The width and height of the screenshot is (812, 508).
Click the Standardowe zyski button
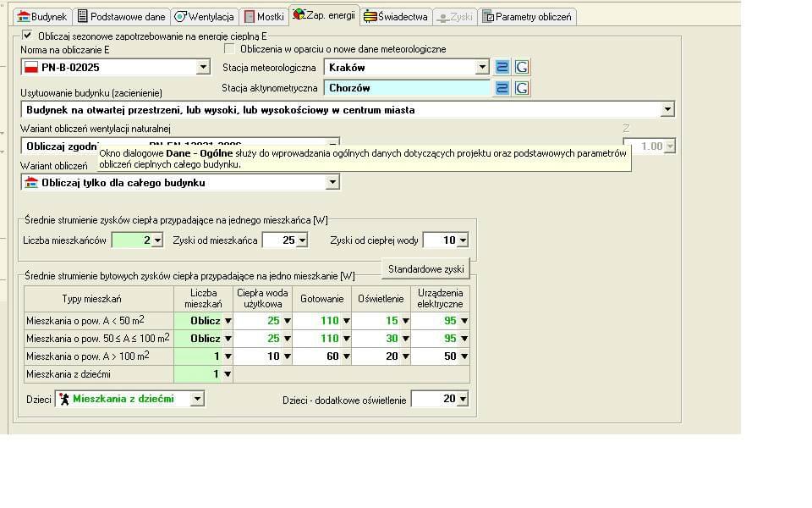pyautogui.click(x=425, y=269)
